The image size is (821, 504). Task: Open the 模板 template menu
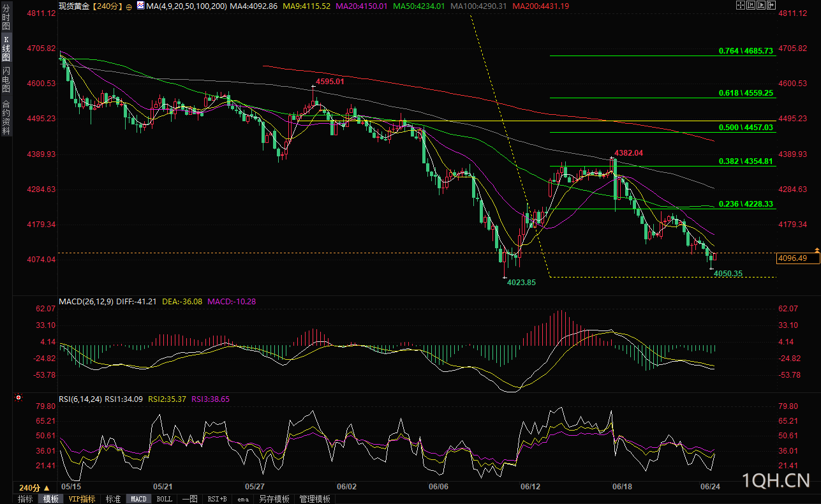tap(51, 499)
